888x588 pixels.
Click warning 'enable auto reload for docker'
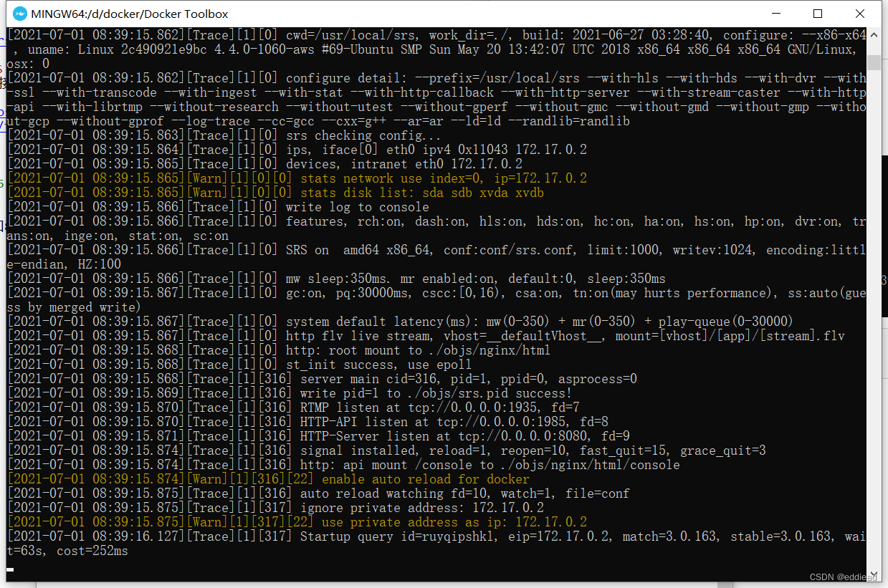268,479
